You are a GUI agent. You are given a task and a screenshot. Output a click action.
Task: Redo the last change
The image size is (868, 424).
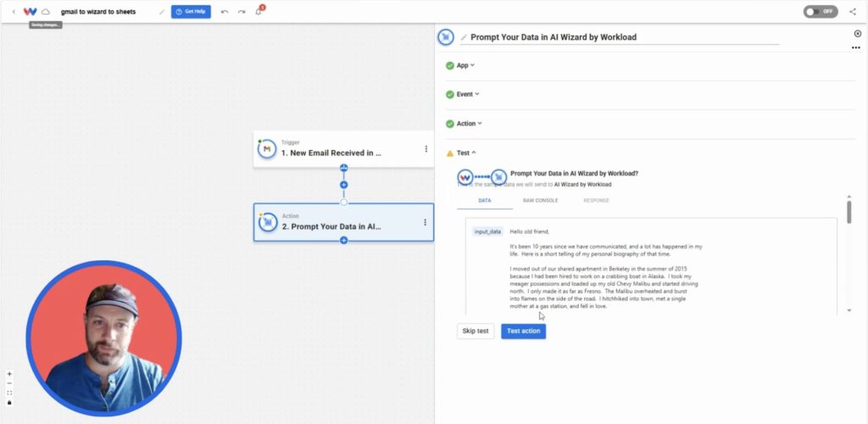242,12
